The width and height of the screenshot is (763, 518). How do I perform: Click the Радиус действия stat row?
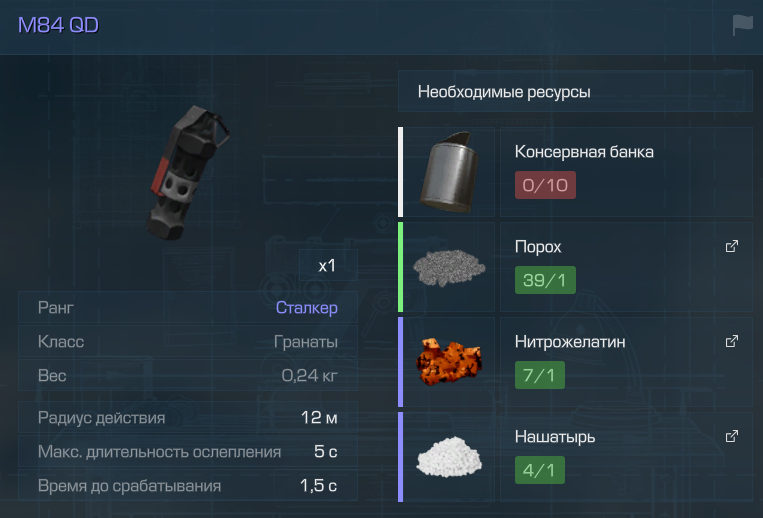pyautogui.click(x=188, y=417)
